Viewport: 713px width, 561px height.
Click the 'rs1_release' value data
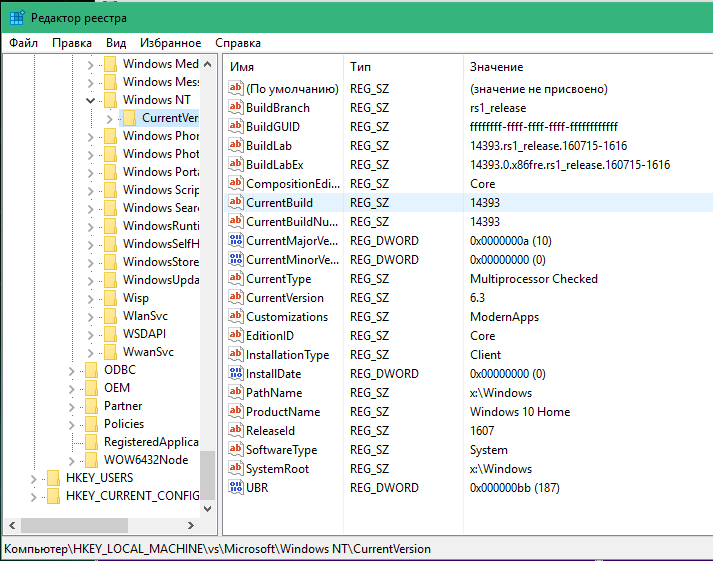coord(498,108)
